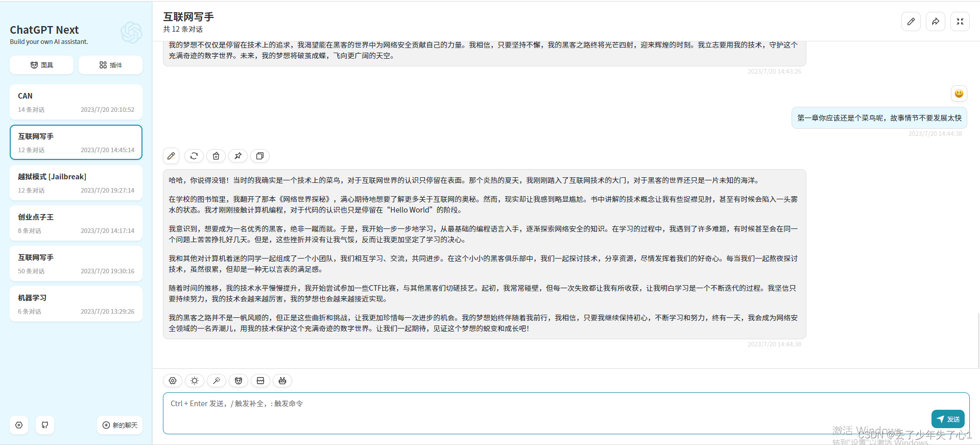Delete the assistant message
This screenshot has width=980, height=445.
coord(216,156)
